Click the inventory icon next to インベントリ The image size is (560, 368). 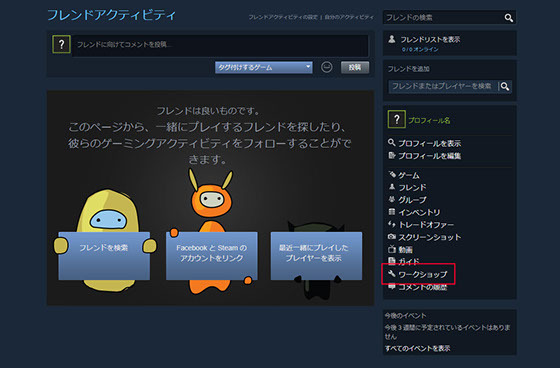[x=392, y=212]
